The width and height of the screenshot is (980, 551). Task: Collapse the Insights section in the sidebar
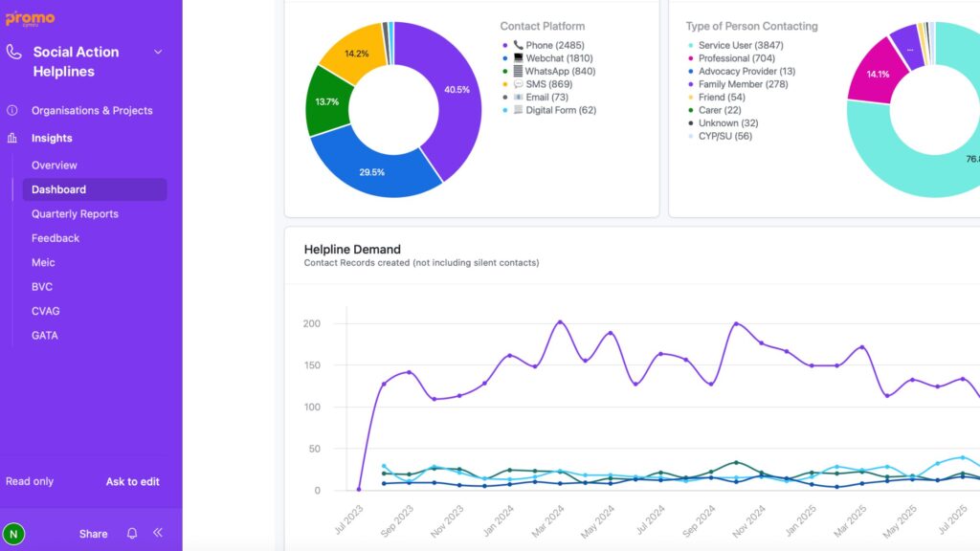coord(52,138)
